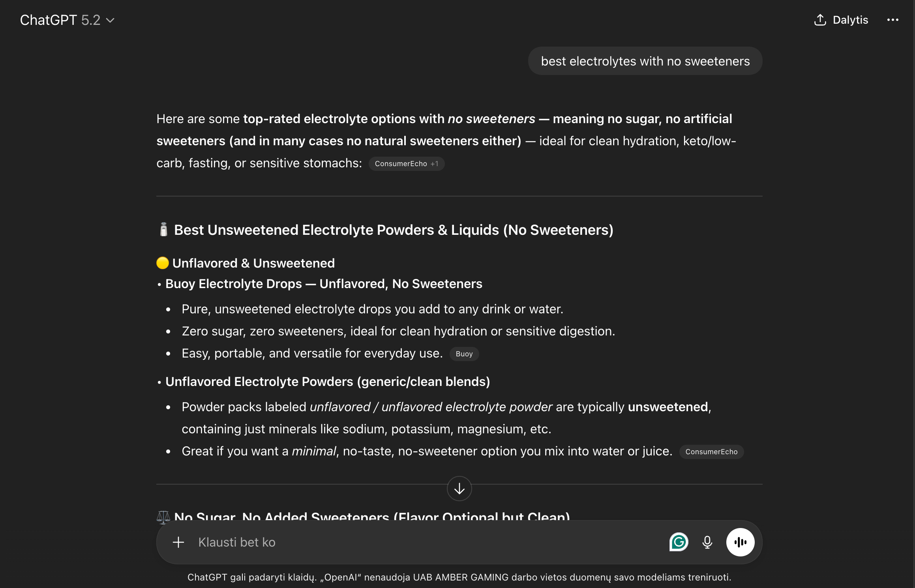Screen dimensions: 915x588
Task: Select the 'best electrolytes with no sweeteners' message bubble
Action: [645, 61]
